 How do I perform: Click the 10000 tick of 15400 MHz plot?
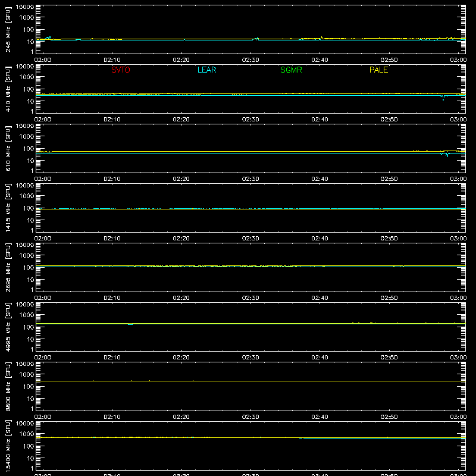25,424
